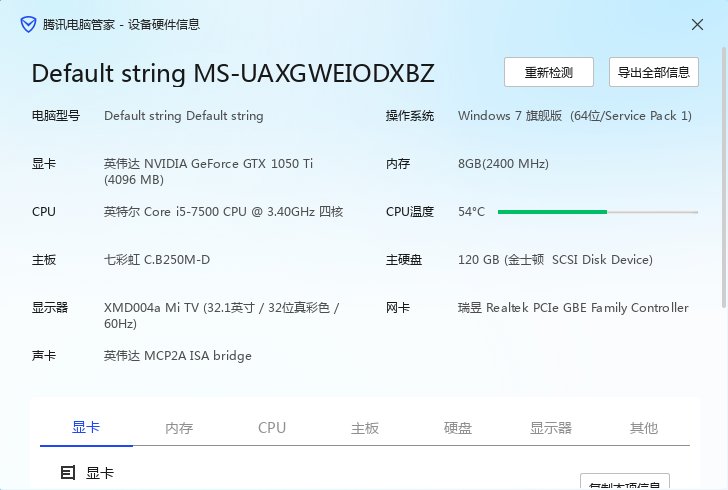Click the 8GB(2400 MHz) memory value
The image size is (728, 490).
tap(503, 163)
